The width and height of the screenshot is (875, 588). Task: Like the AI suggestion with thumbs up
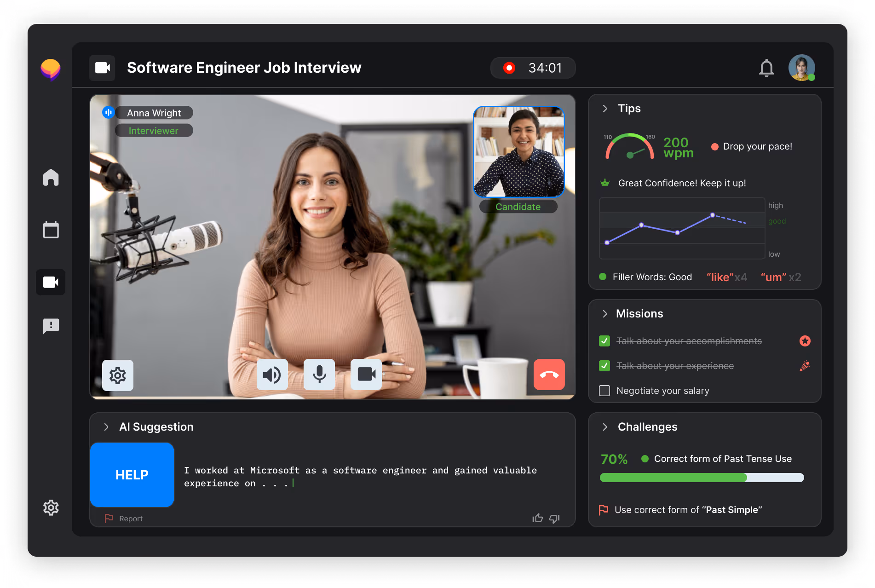[537, 519]
